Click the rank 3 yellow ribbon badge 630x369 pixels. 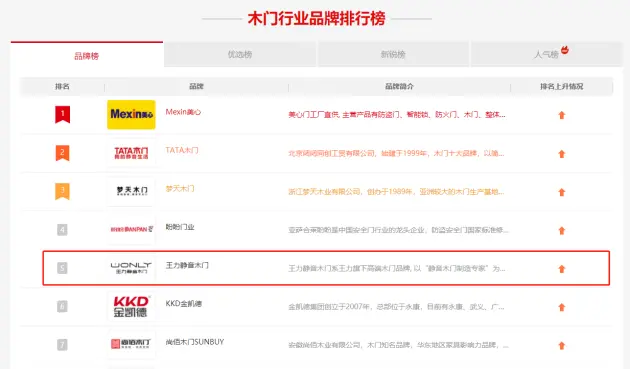pos(62,191)
